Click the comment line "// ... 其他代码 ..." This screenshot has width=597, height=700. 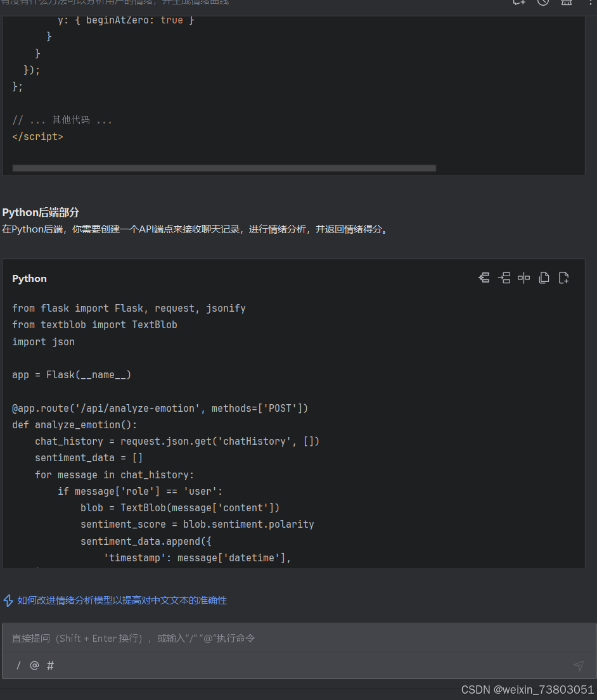(x=62, y=120)
